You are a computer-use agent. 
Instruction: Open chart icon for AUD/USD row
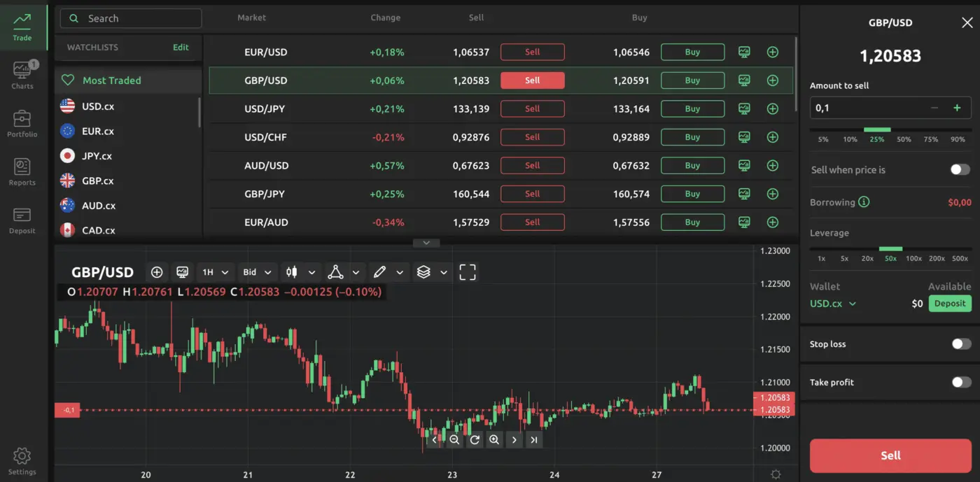click(744, 166)
